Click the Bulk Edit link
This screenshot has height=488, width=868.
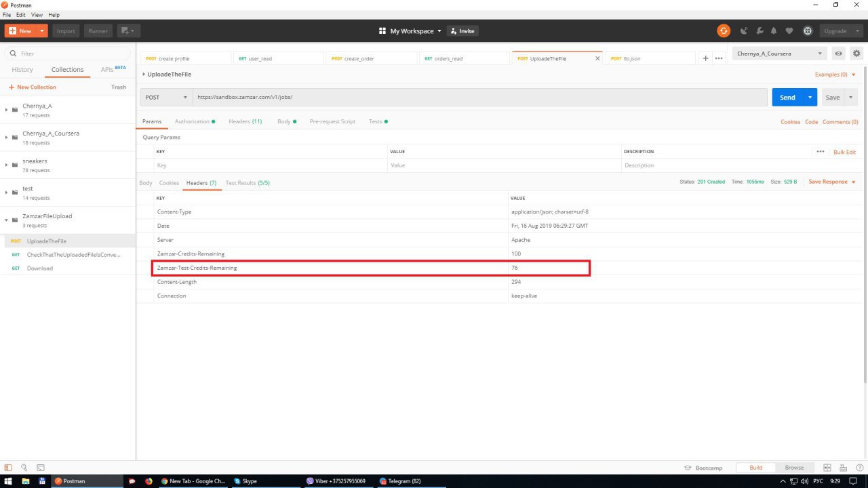tap(844, 152)
